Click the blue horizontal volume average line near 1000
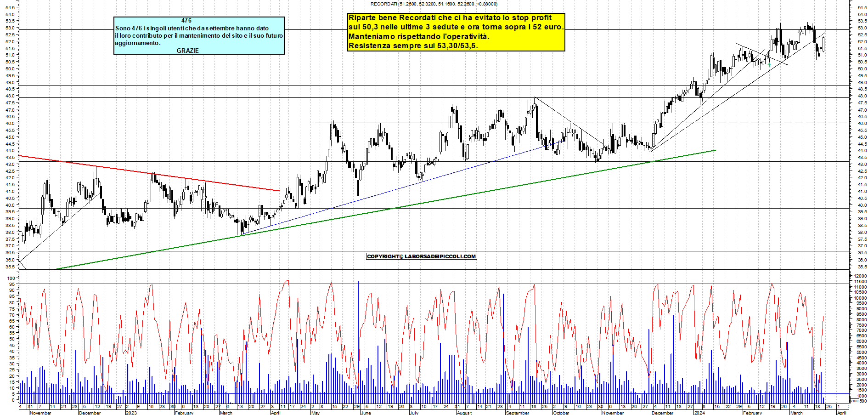The width and height of the screenshot is (868, 415). 434,393
